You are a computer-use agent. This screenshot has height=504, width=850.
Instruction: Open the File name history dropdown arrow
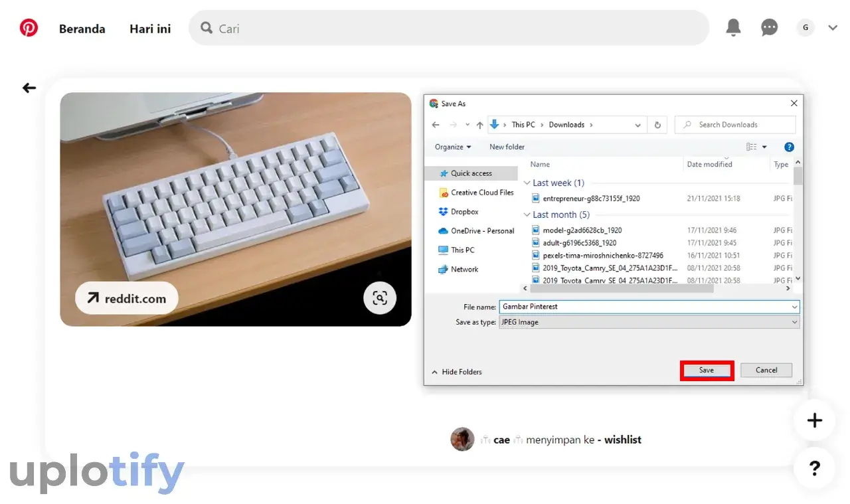click(x=795, y=307)
